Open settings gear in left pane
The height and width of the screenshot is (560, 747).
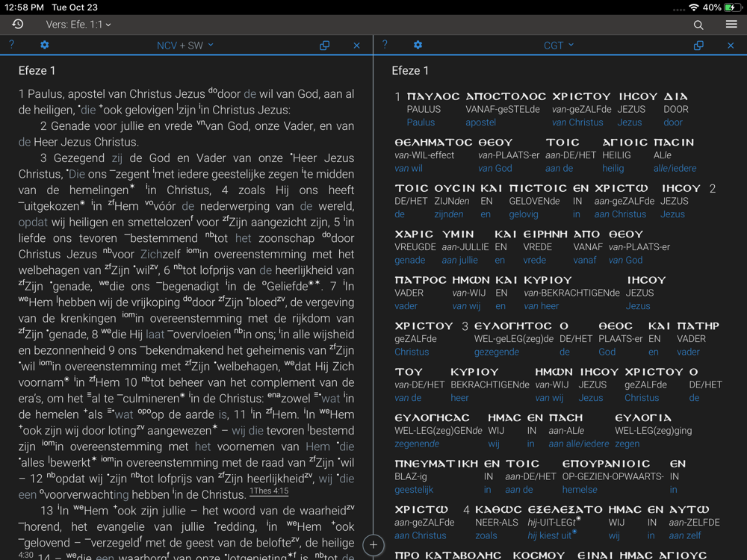tap(44, 45)
